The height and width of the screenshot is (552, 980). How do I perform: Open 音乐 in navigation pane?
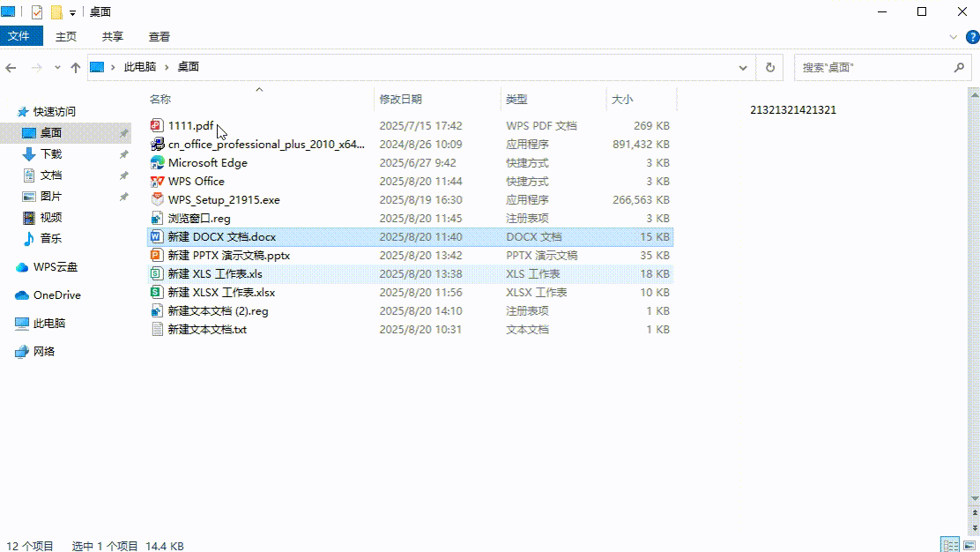[50, 238]
